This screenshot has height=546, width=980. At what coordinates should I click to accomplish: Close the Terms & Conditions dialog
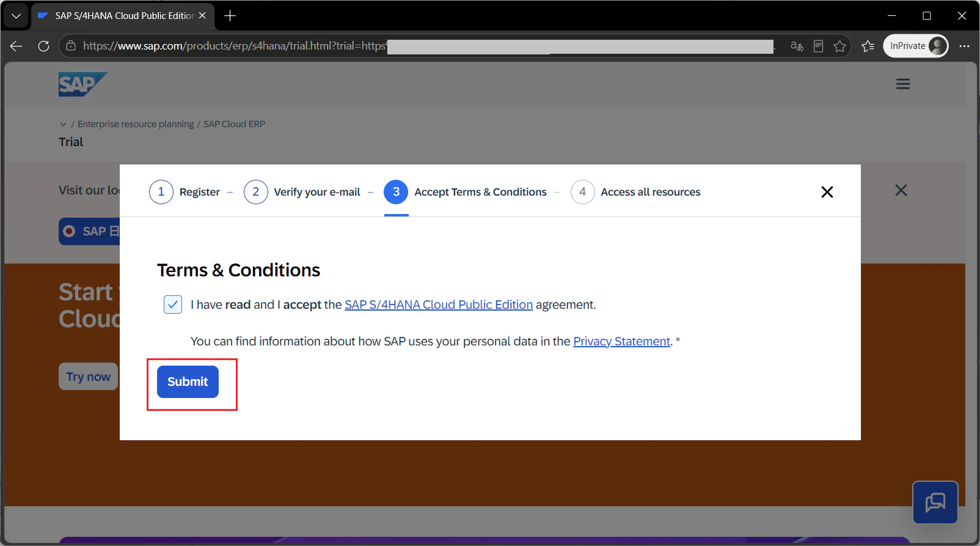point(827,192)
